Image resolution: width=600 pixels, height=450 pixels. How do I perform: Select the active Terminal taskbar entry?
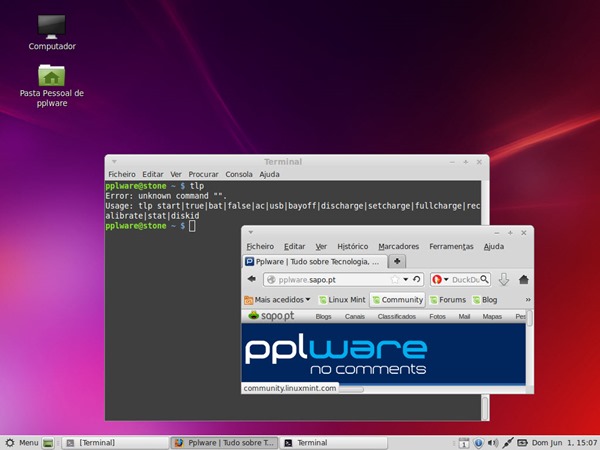point(334,443)
